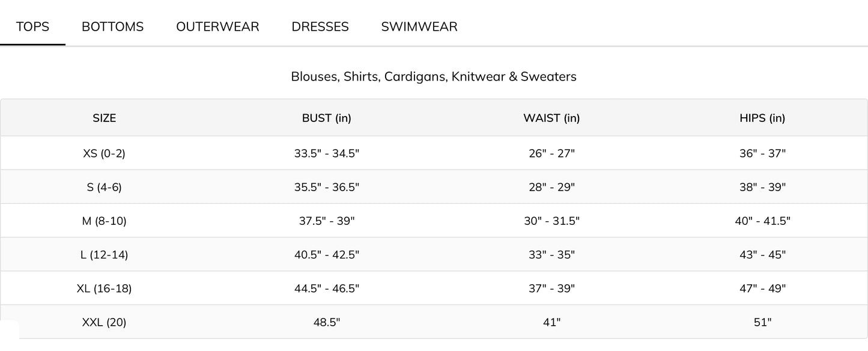The width and height of the screenshot is (868, 351).
Task: Click the XXL (20) size label
Action: tap(105, 322)
